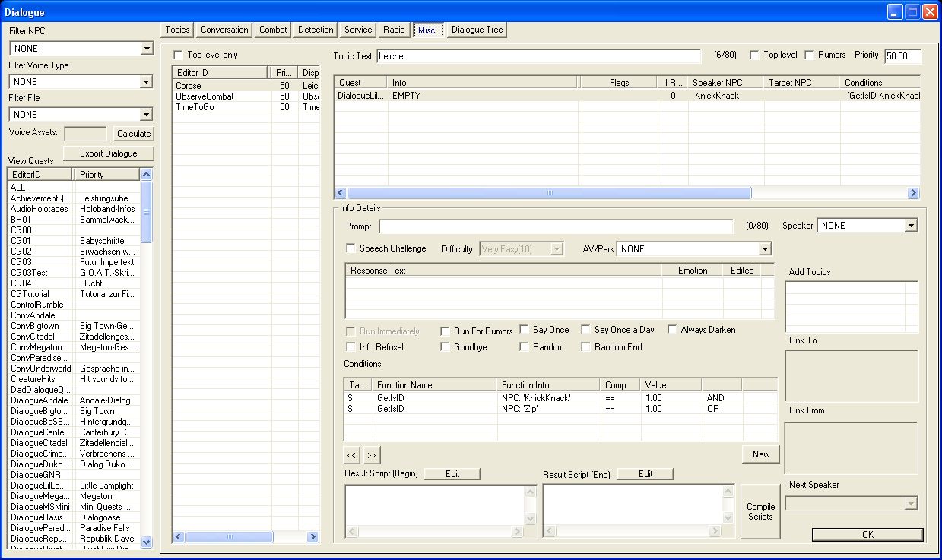
Task: Switch to the Dialogue Tree tab
Action: pyautogui.click(x=477, y=30)
